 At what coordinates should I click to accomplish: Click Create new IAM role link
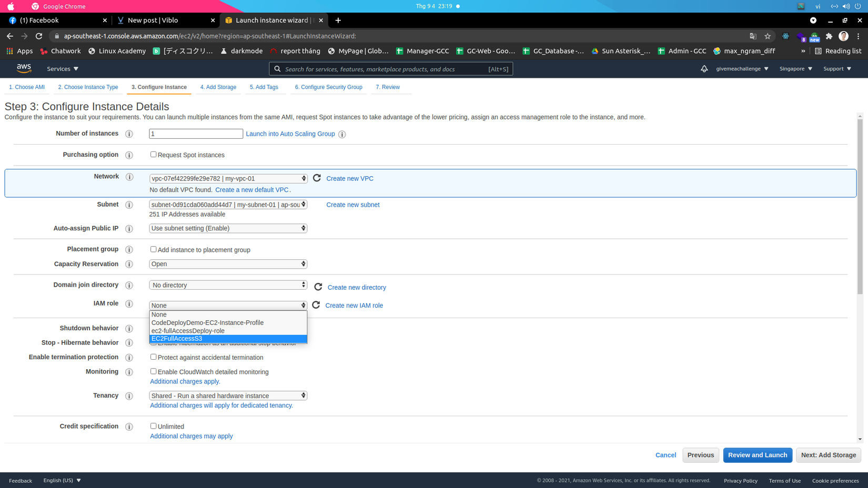click(354, 305)
